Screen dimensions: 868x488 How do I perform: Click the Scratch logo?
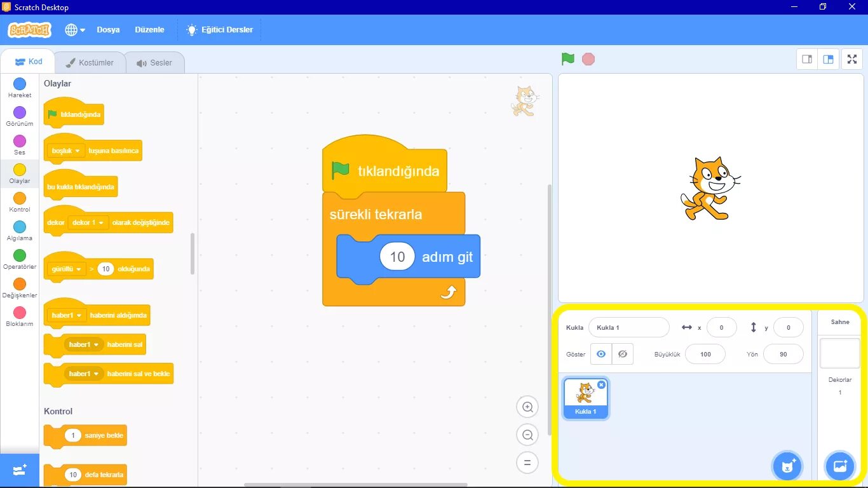(29, 30)
